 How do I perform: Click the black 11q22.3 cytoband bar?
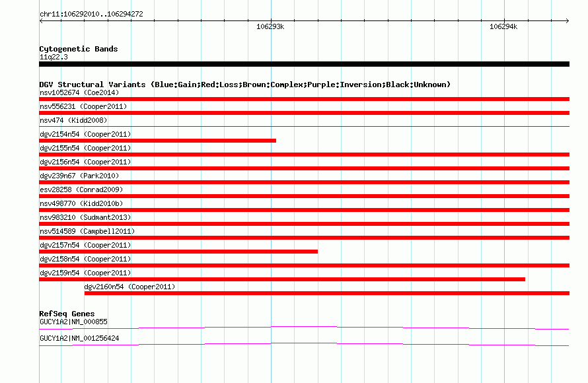click(304, 64)
